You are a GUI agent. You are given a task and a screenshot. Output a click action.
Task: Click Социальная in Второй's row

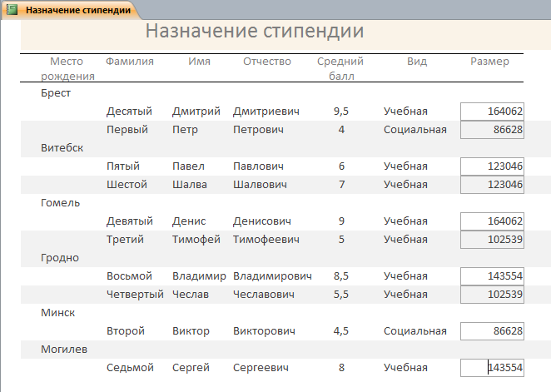point(415,331)
